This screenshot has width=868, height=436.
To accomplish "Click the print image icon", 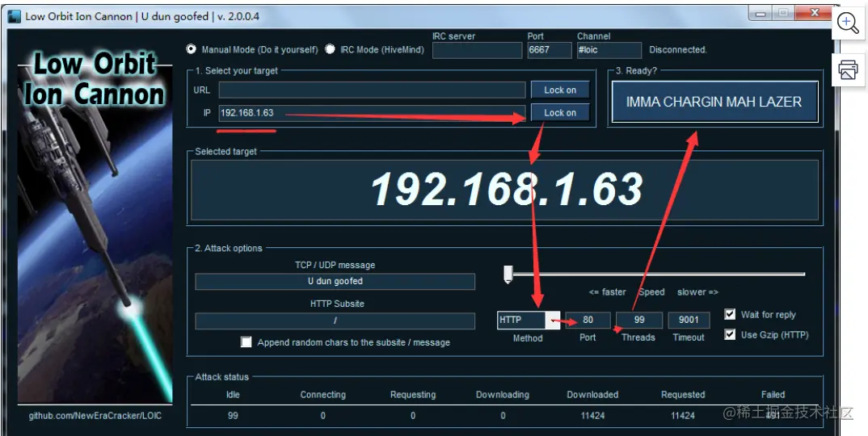I will click(848, 70).
